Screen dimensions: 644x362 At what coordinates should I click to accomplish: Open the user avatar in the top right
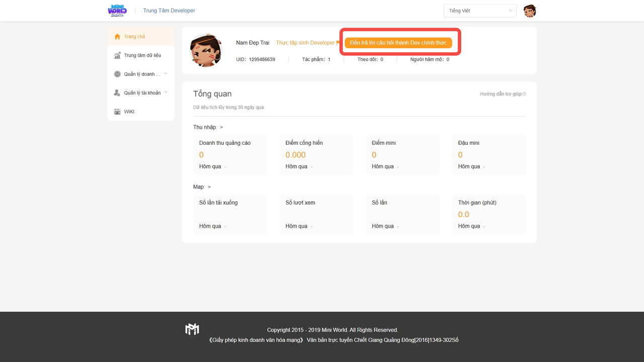tap(529, 11)
